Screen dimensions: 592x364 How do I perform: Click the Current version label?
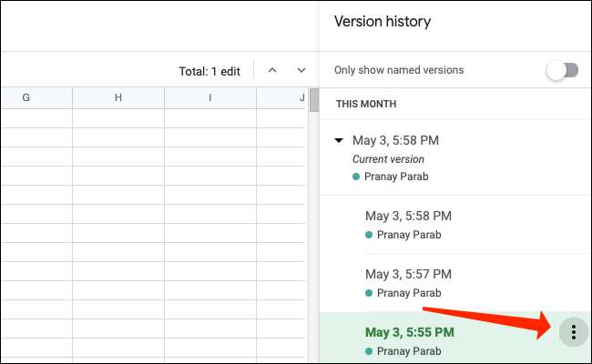pos(389,158)
